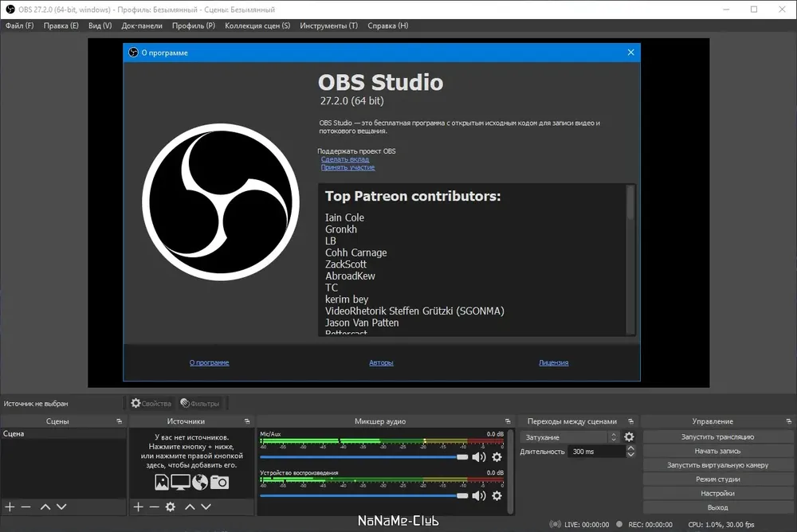The width and height of the screenshot is (797, 532).
Task: Increase transition duration with up arrow
Action: pyautogui.click(x=630, y=448)
